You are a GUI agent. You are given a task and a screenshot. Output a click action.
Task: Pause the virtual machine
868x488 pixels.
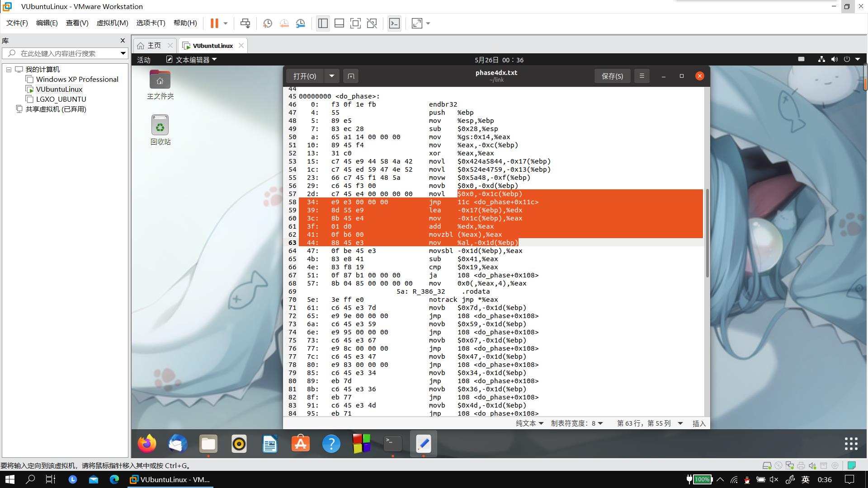[214, 23]
